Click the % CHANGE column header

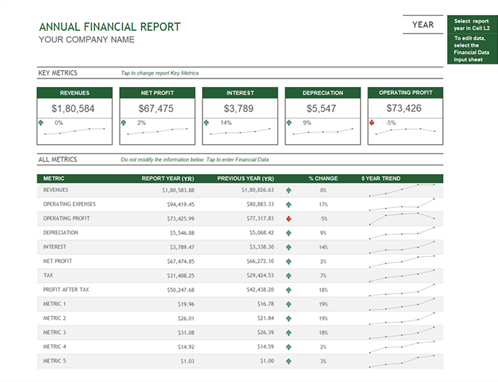click(x=323, y=179)
